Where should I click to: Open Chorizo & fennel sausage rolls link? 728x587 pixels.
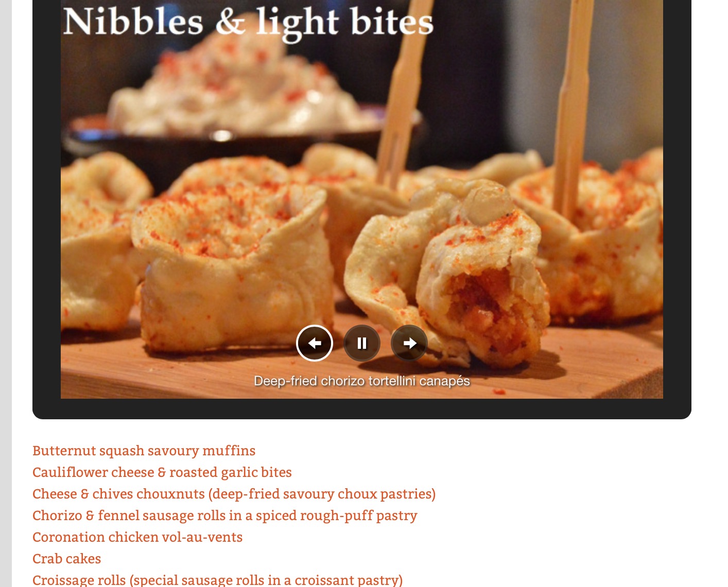click(225, 515)
